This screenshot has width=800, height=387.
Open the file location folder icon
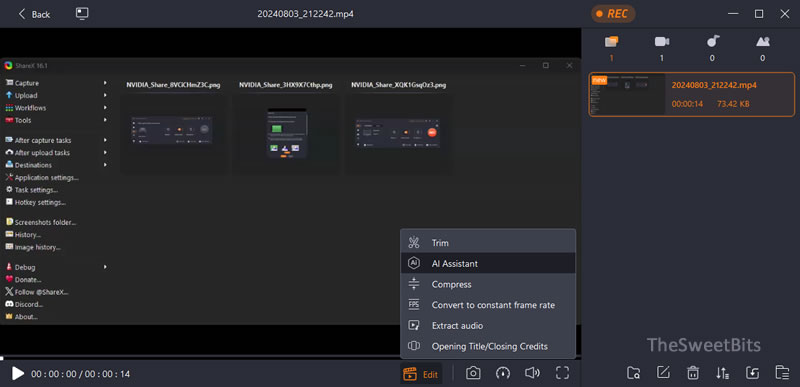634,373
